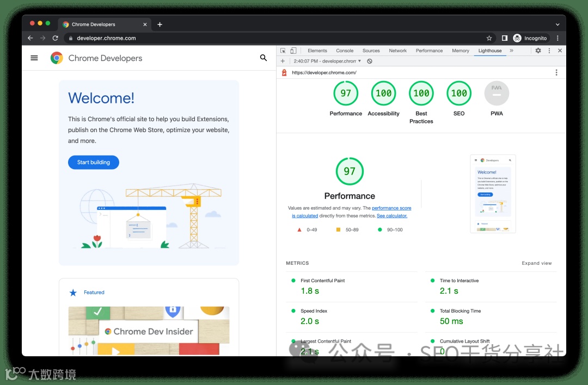Switch to the Performance DevTools tab
588x385 pixels.
click(429, 51)
